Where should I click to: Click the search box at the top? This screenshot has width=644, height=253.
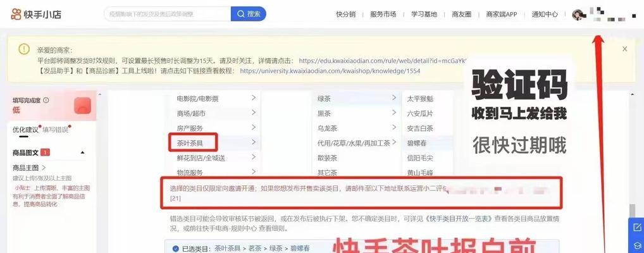(167, 14)
